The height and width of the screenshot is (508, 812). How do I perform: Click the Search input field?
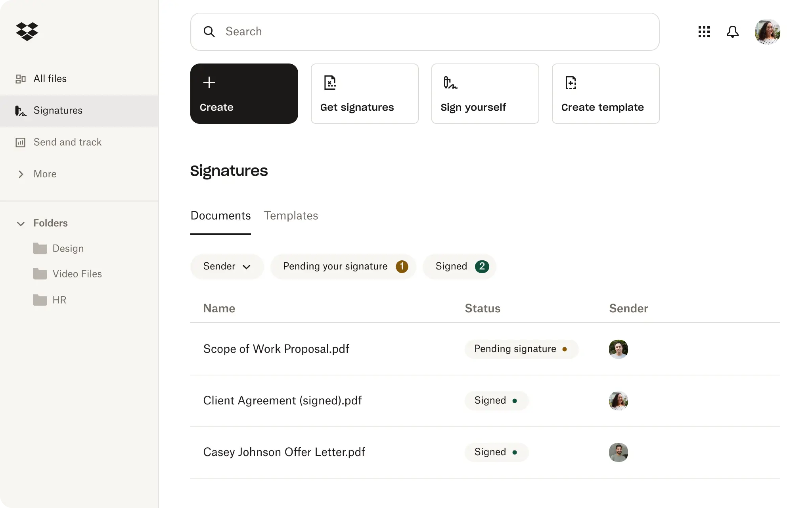coord(424,32)
